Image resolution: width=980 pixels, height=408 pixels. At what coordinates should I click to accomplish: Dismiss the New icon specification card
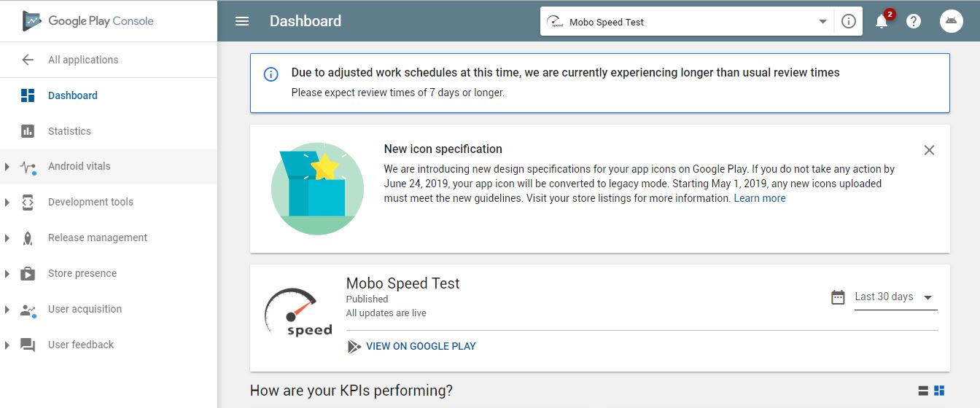(x=929, y=150)
